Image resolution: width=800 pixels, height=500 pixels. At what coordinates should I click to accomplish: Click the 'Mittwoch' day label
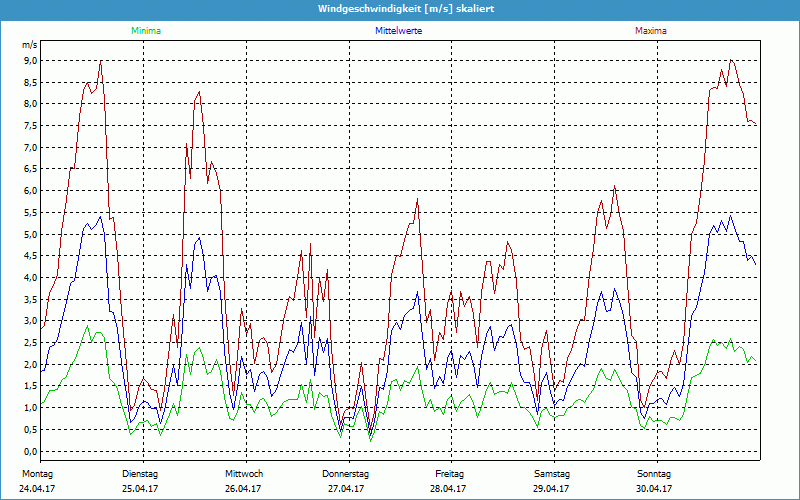pyautogui.click(x=244, y=474)
